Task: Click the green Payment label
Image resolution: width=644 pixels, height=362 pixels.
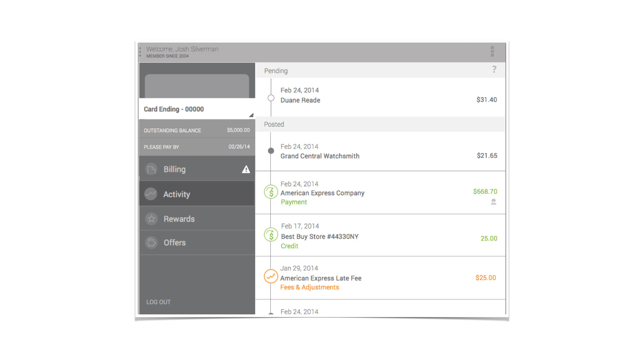Action: [294, 202]
